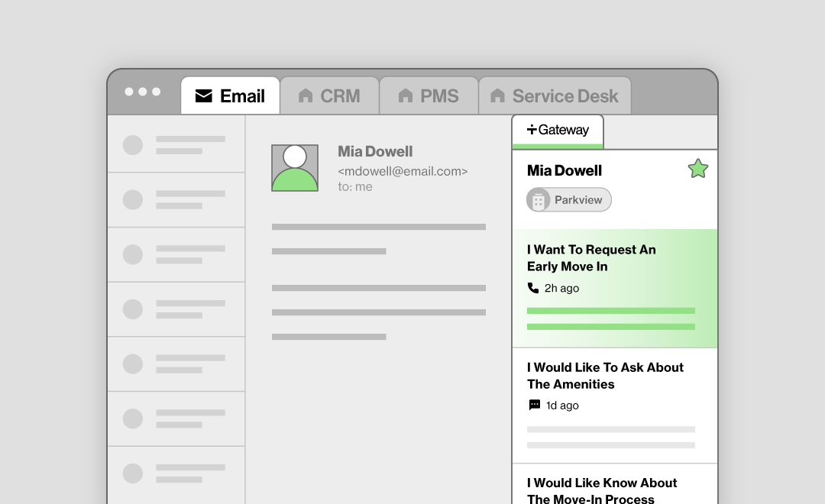
Task: Click the 'to: me' recipient line
Action: [x=355, y=187]
